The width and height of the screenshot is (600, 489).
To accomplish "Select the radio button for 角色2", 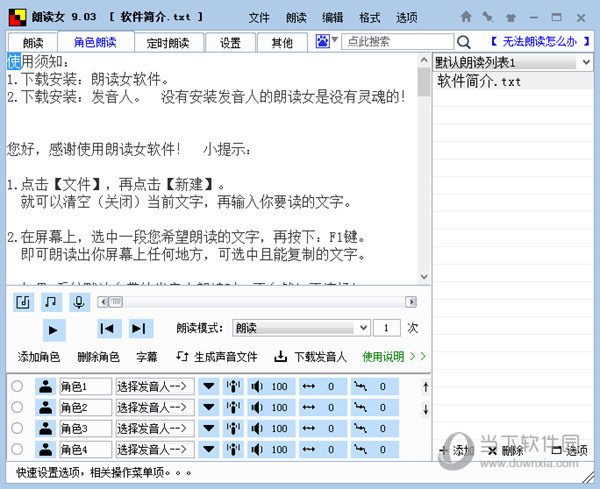I will point(17,407).
